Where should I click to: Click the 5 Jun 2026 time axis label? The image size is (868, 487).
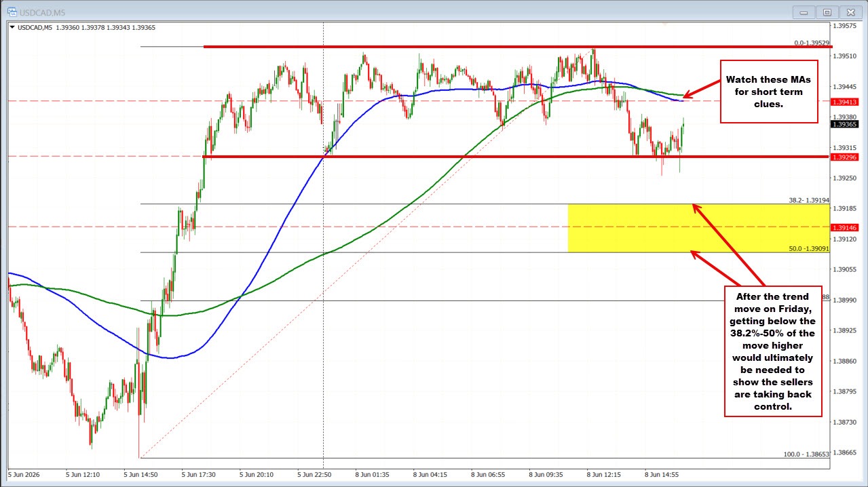tap(25, 474)
